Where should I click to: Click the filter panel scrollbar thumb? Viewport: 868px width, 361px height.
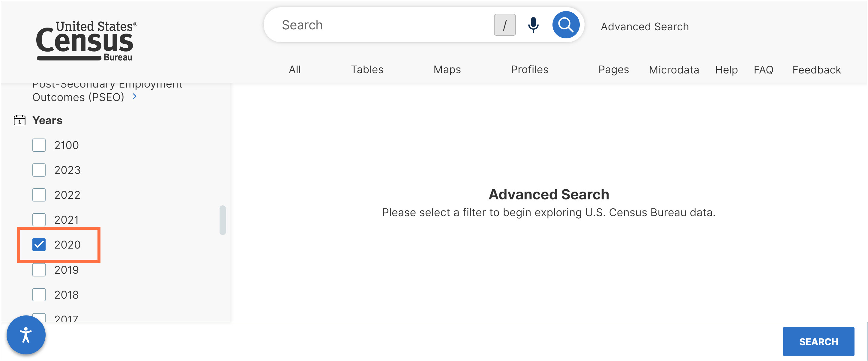coord(222,220)
